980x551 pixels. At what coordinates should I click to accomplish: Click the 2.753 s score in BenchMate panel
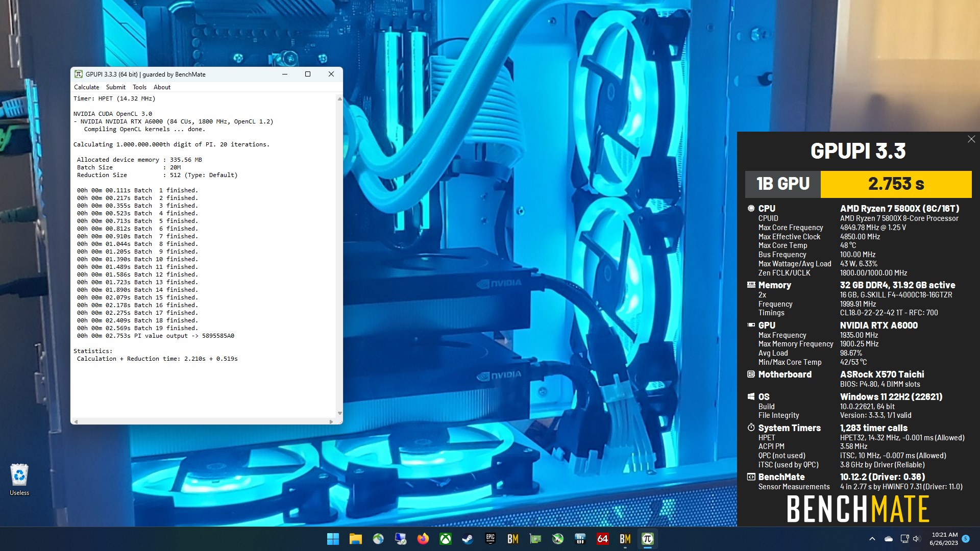[x=896, y=184]
